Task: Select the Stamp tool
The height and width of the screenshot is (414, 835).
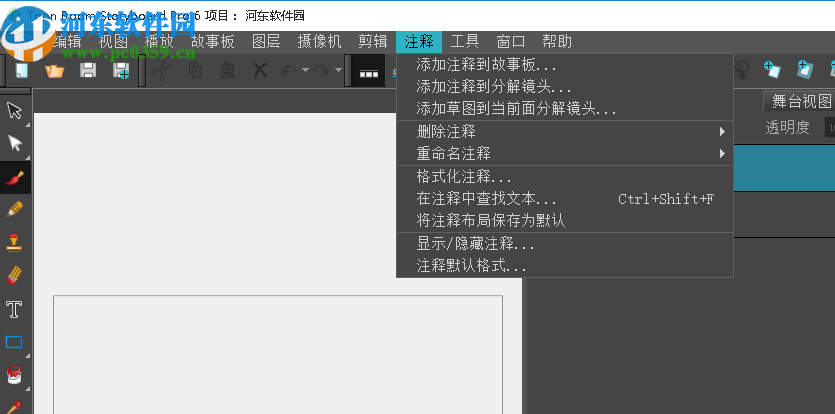Action: tap(14, 243)
